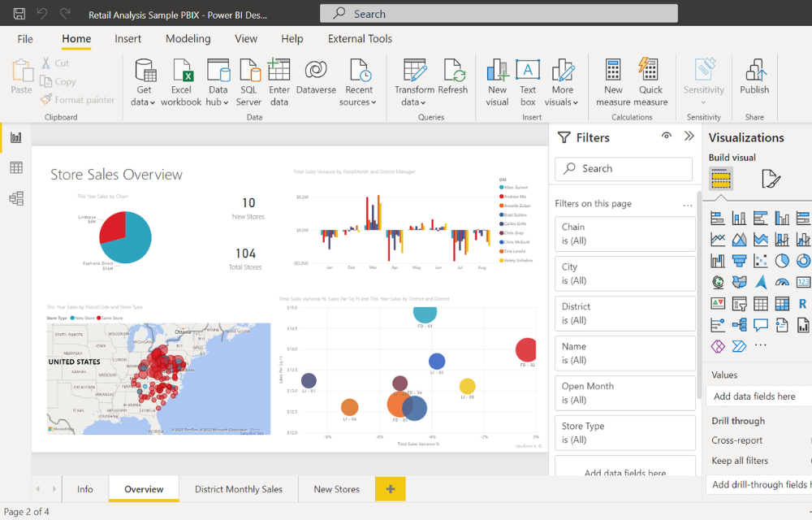
Task: Click the save icon in title bar
Action: pos(19,14)
